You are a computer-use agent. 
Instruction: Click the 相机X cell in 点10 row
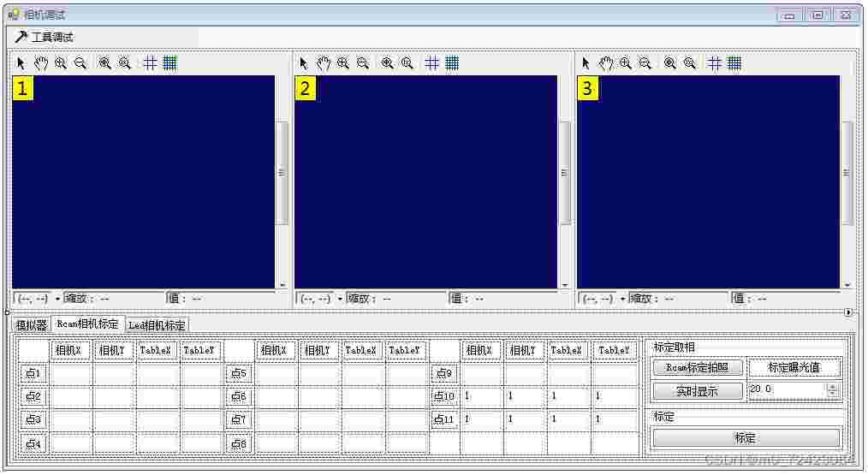pos(482,396)
